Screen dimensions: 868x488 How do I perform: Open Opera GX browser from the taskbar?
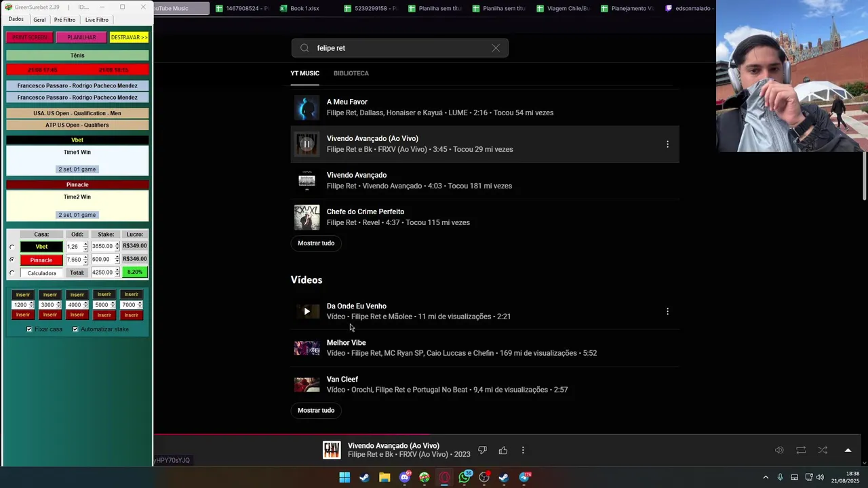coord(445,477)
